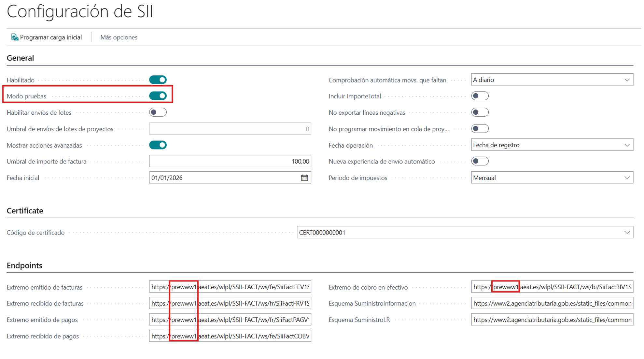Viewport: 644px width, 359px height.
Task: Select the Esquema SuministroLR URL field
Action: coord(552,320)
